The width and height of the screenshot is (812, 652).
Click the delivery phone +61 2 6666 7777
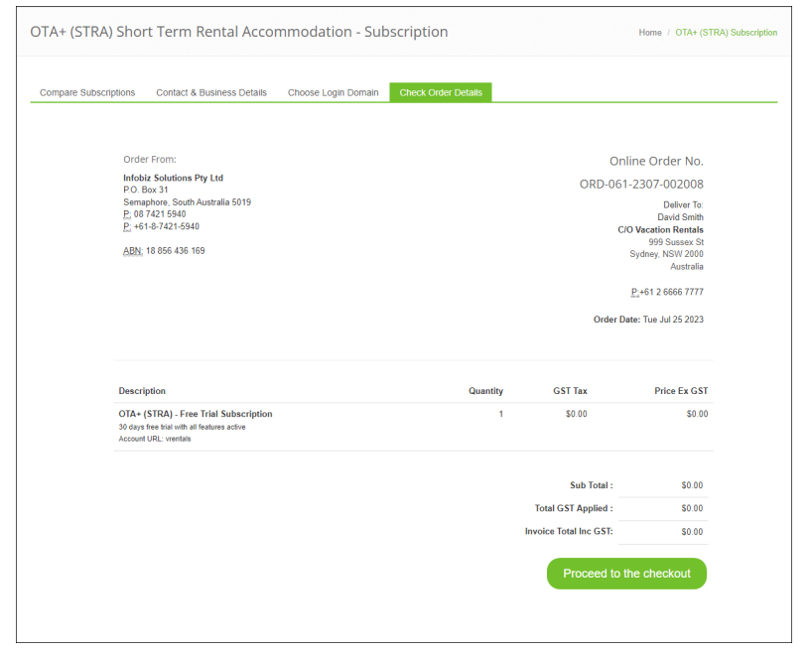(x=671, y=292)
